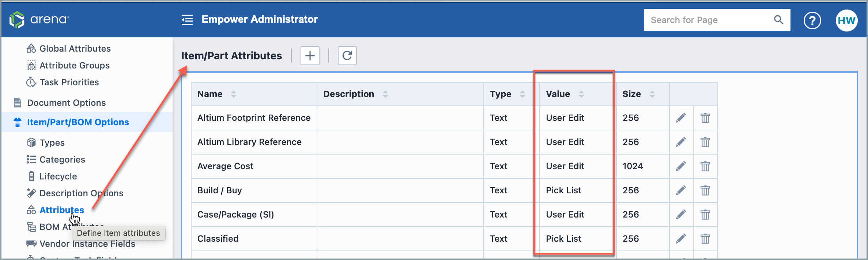868x260 pixels.
Task: Go to Document Options in sidebar
Action: pyautogui.click(x=66, y=103)
